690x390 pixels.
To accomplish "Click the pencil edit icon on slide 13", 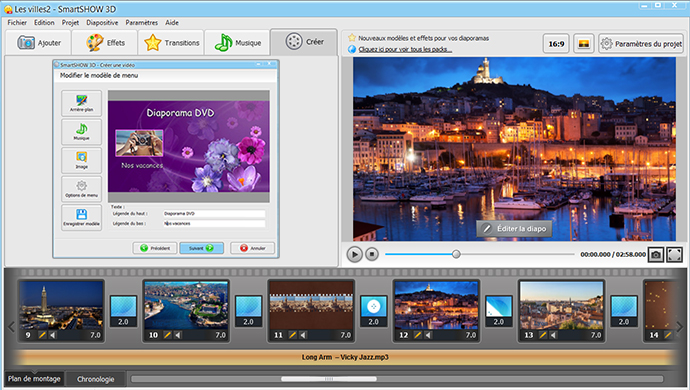I will [543, 335].
